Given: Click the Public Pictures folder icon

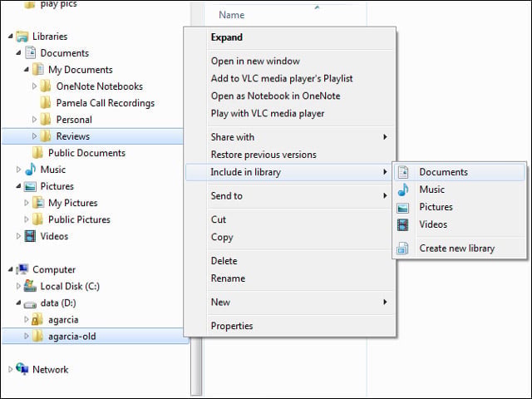Looking at the screenshot, I should [38, 219].
